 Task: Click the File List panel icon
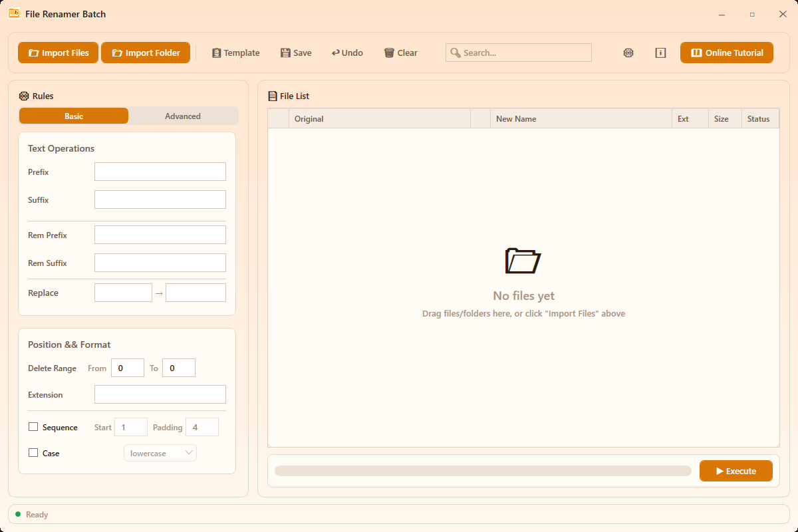(272, 96)
